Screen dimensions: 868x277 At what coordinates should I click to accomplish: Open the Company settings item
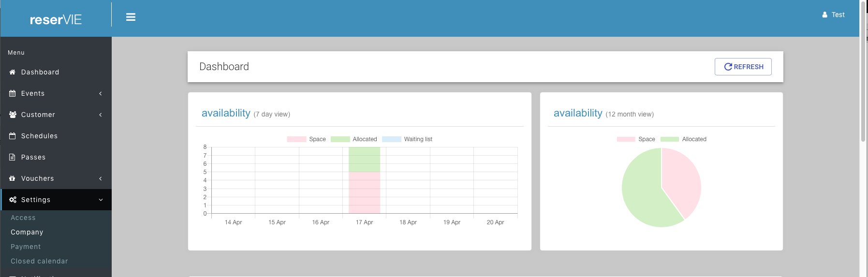[x=27, y=232]
